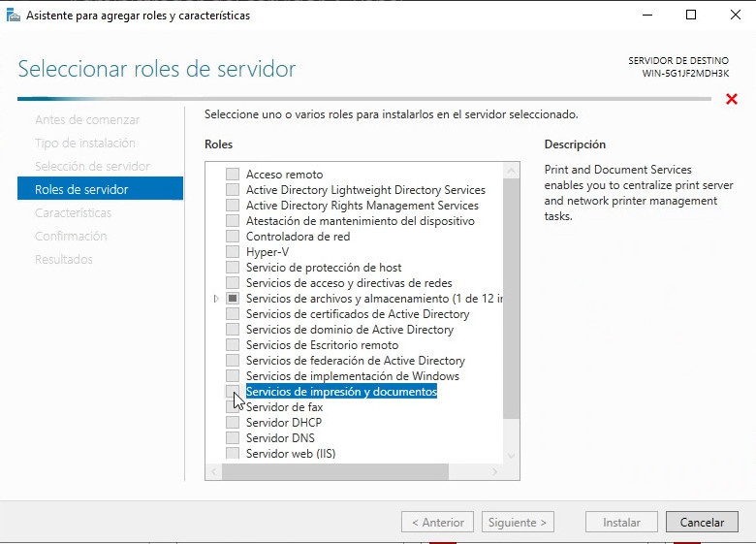Tick the Servidor DHCP role checkbox
756x544 pixels.
pyautogui.click(x=233, y=423)
